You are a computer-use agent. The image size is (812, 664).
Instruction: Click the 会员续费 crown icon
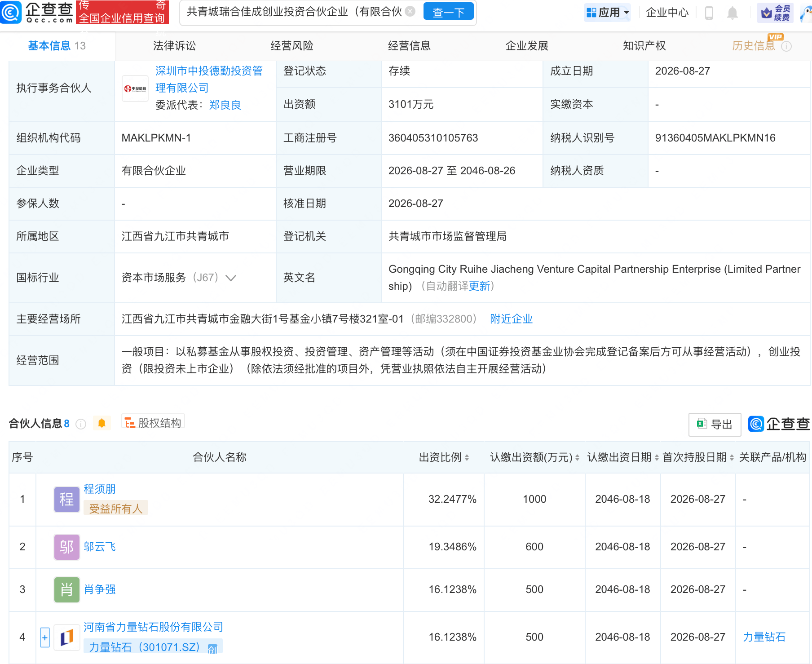tap(767, 13)
